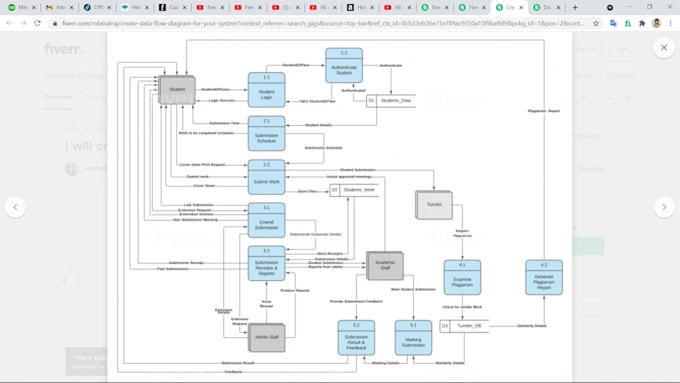The width and height of the screenshot is (680, 383).
Task: Show the previous gallery image
Action: pyautogui.click(x=16, y=207)
